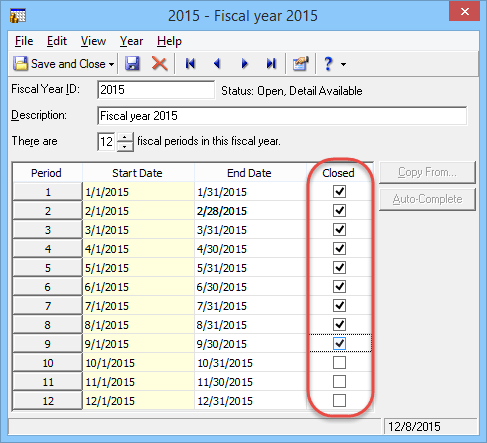Open the Year menu
This screenshot has height=443, width=487.
click(x=131, y=41)
